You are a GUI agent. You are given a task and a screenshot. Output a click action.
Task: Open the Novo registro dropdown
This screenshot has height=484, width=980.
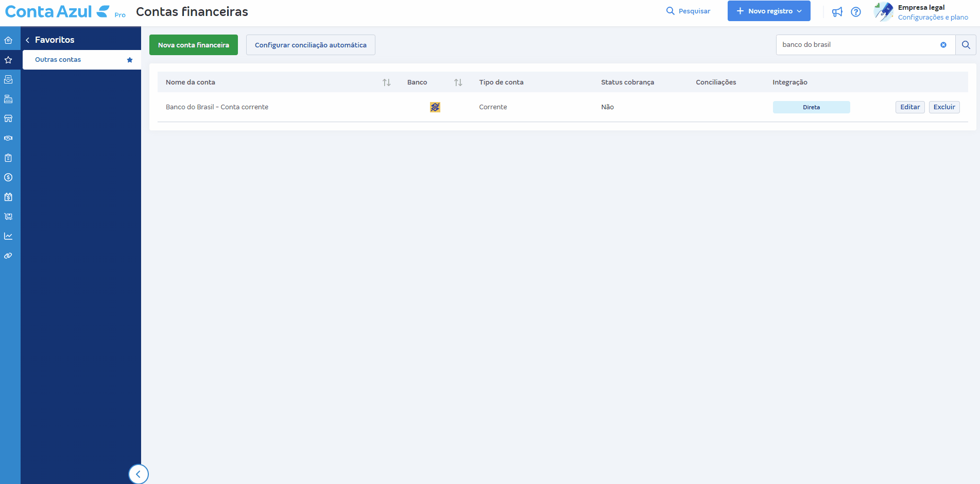tap(768, 11)
